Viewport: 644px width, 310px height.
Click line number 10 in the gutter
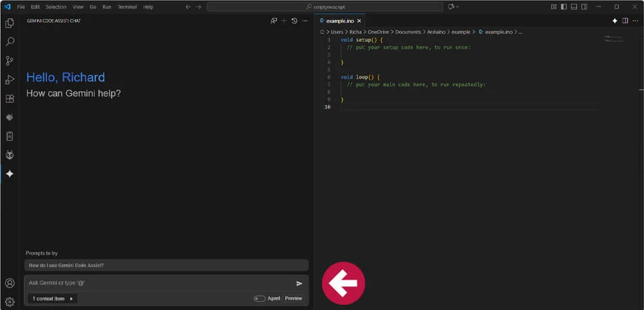point(327,107)
